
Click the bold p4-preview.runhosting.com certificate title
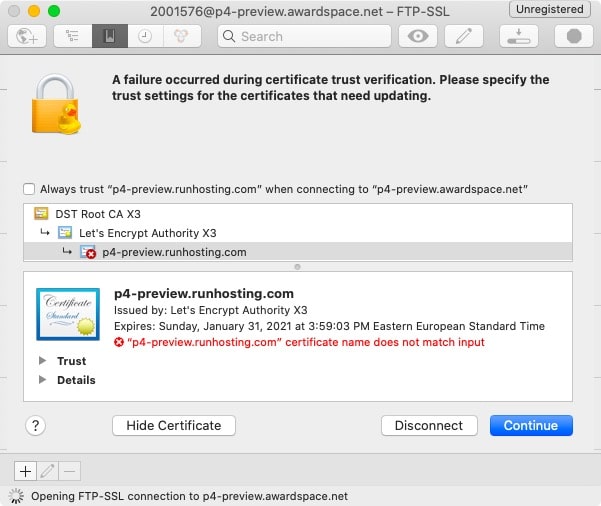click(x=204, y=294)
